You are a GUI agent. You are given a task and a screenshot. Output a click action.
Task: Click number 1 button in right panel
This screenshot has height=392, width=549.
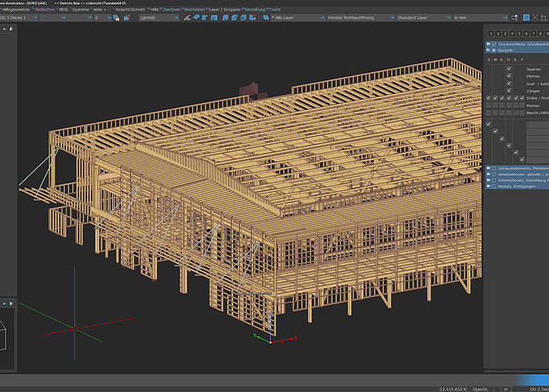point(491,34)
